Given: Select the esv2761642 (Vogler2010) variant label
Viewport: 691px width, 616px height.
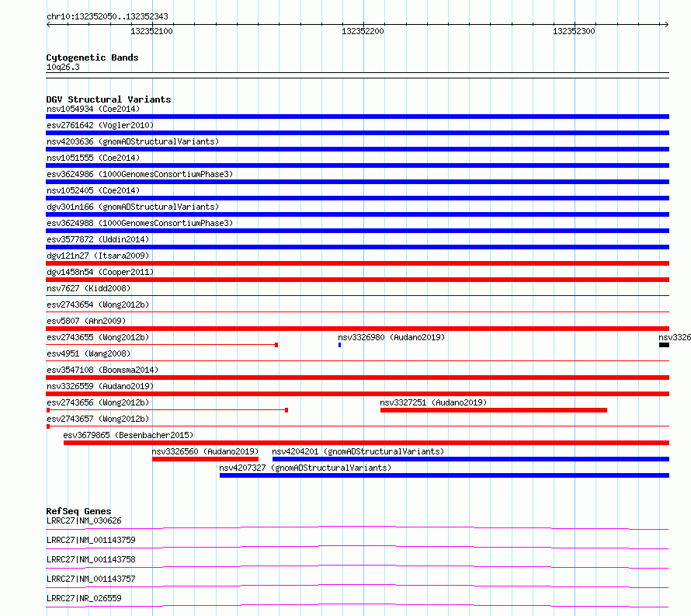Looking at the screenshot, I should (x=100, y=125).
